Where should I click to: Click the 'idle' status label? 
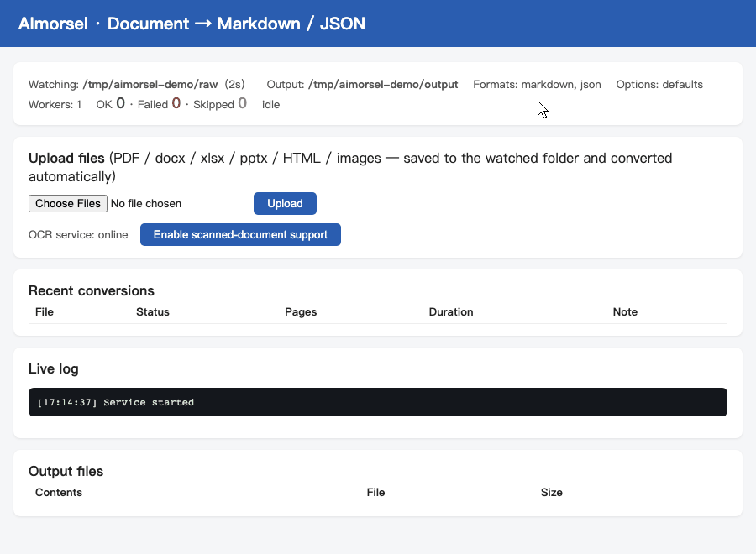pyautogui.click(x=271, y=105)
